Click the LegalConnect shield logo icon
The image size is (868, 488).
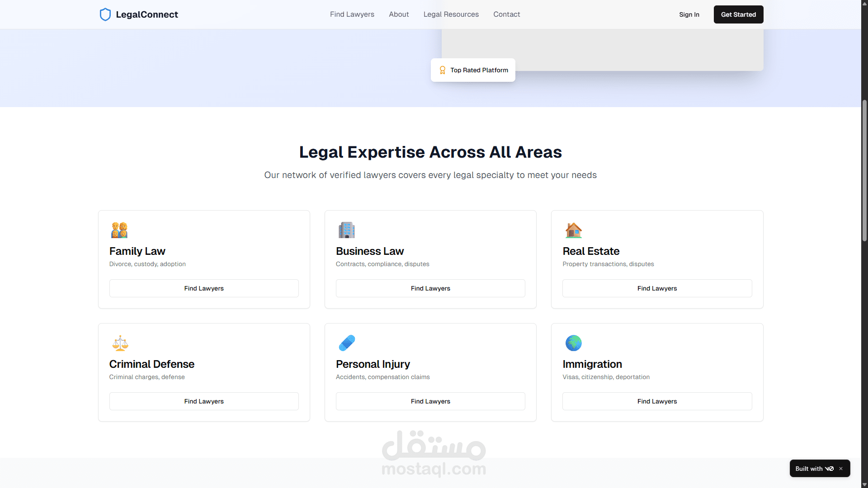click(x=105, y=14)
